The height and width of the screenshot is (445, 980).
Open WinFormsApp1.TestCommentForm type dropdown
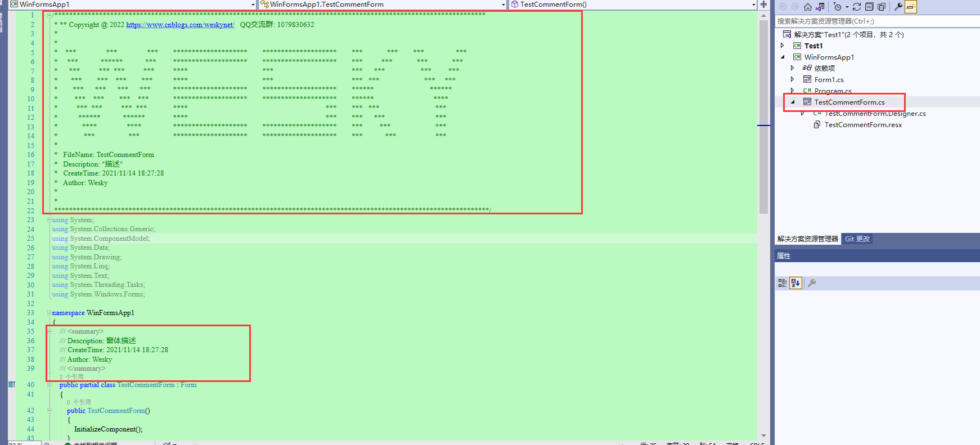tap(503, 5)
